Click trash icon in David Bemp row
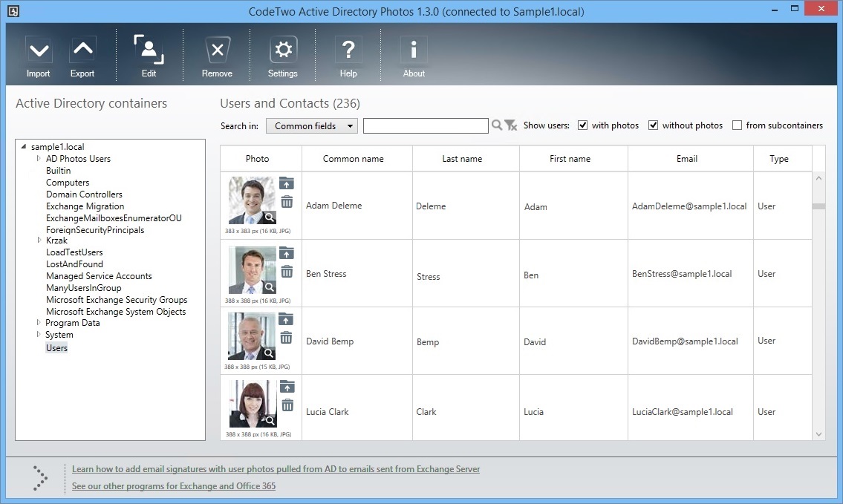 coord(287,338)
